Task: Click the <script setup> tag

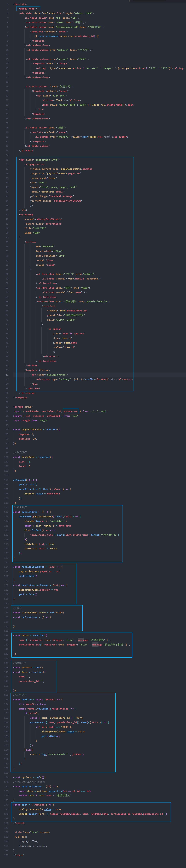Action: (23, 407)
